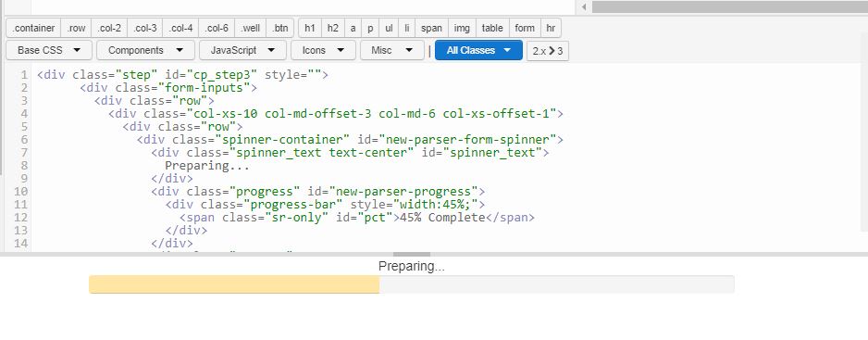
Task: Insert an h2 tag
Action: pyautogui.click(x=333, y=28)
